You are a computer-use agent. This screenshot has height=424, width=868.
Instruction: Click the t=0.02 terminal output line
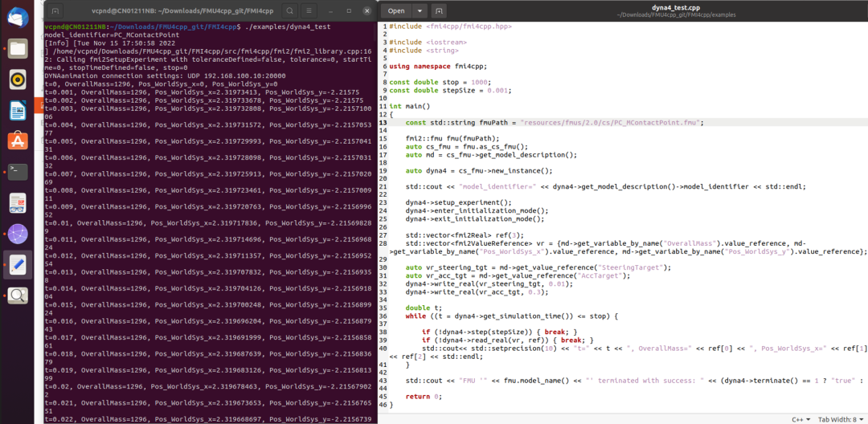point(210,390)
